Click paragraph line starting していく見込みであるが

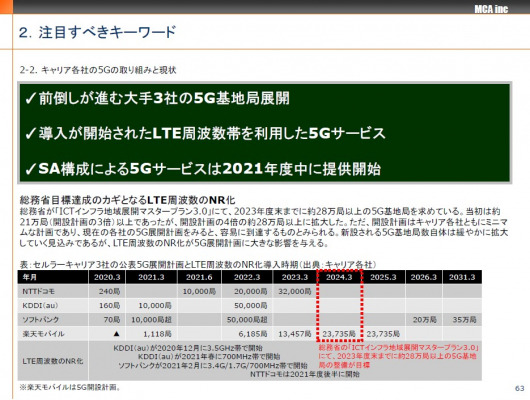(174, 243)
